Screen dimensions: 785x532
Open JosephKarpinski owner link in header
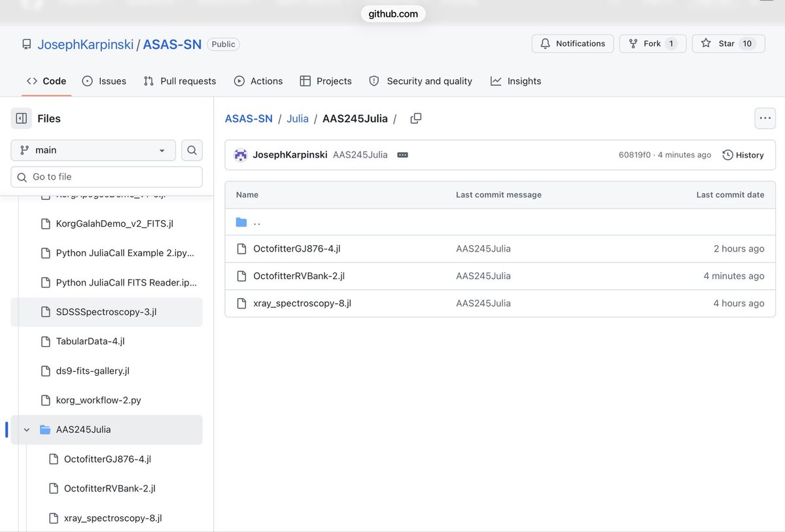click(x=85, y=44)
